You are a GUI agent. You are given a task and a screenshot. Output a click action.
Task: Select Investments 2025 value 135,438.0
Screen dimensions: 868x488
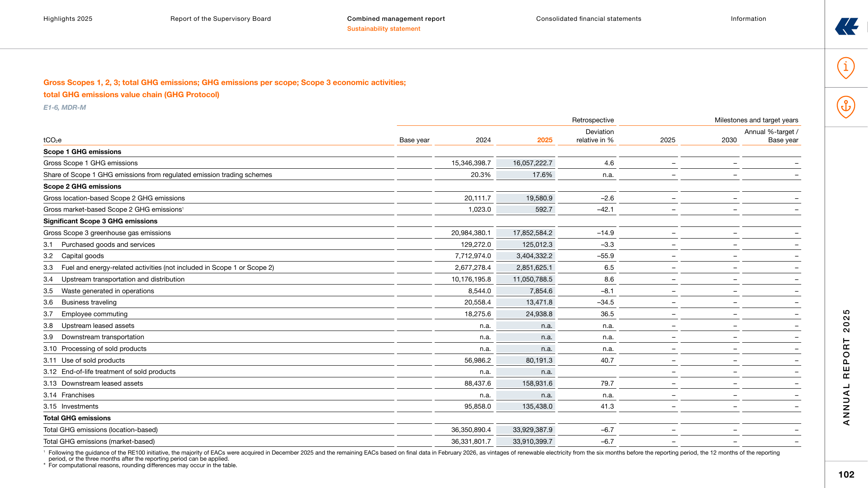click(x=537, y=406)
